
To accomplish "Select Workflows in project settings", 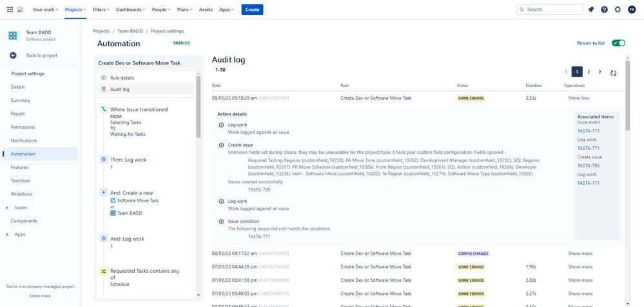I will (x=21, y=194).
